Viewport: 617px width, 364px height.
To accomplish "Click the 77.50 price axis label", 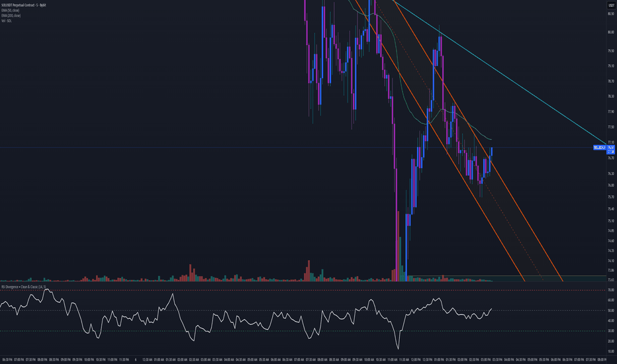I will point(610,126).
